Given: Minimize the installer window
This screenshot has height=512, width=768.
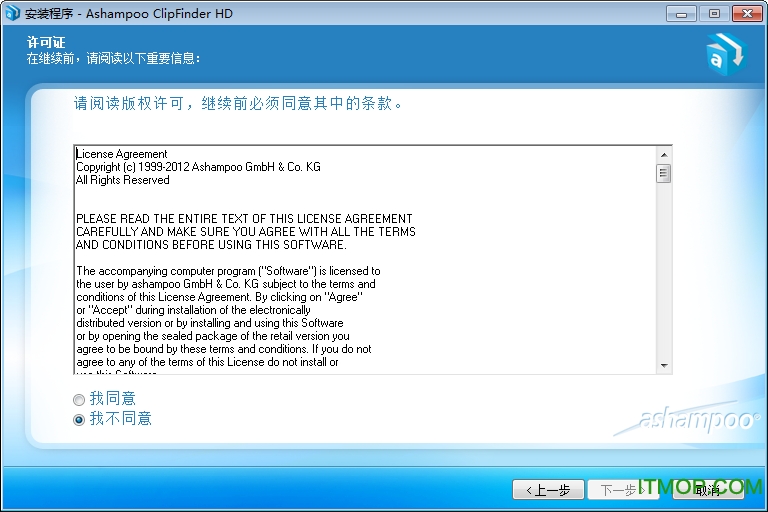Looking at the screenshot, I should coord(680,13).
